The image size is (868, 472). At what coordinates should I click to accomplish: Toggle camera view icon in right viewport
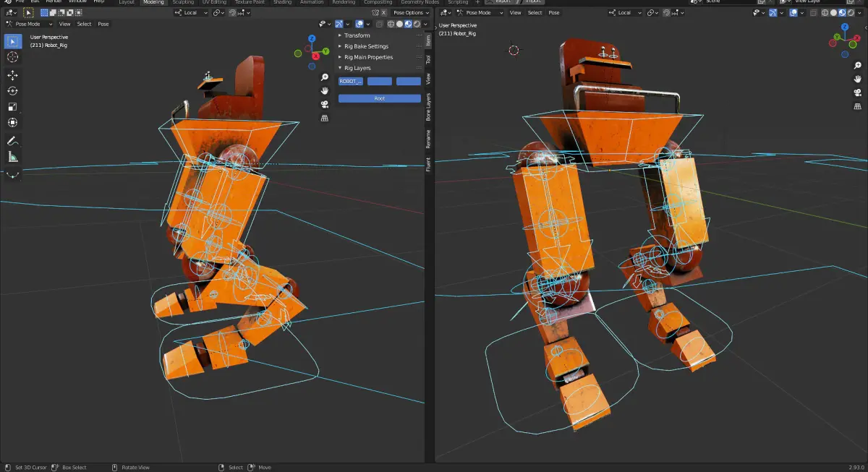tap(858, 93)
